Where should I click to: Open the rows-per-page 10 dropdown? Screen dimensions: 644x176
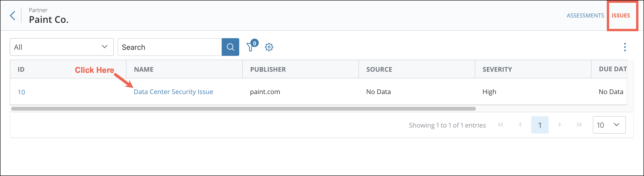click(x=609, y=125)
